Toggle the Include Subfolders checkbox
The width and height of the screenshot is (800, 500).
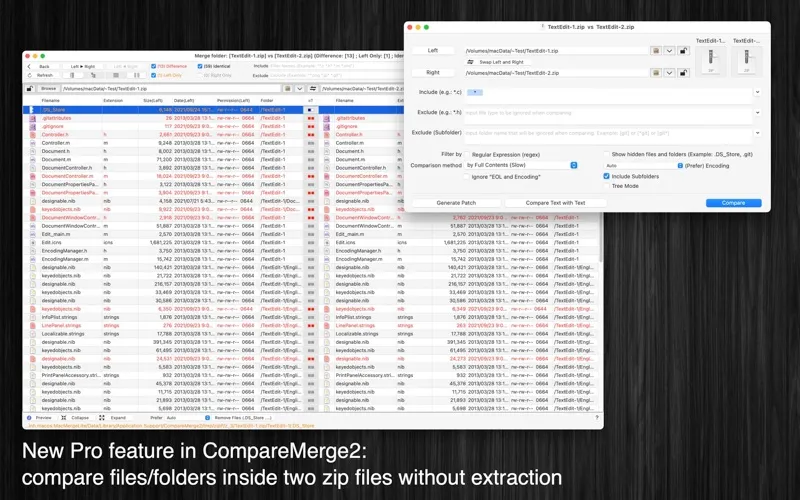pyautogui.click(x=607, y=176)
